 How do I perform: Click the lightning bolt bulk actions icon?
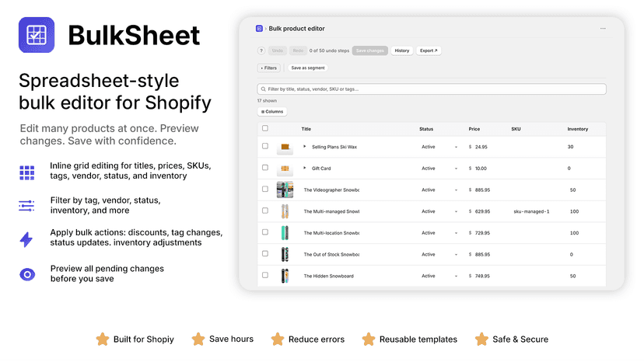(26, 239)
